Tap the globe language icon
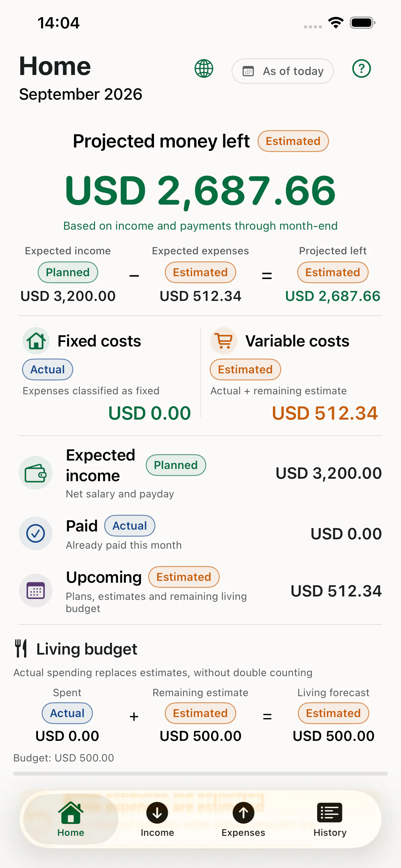 click(x=204, y=69)
